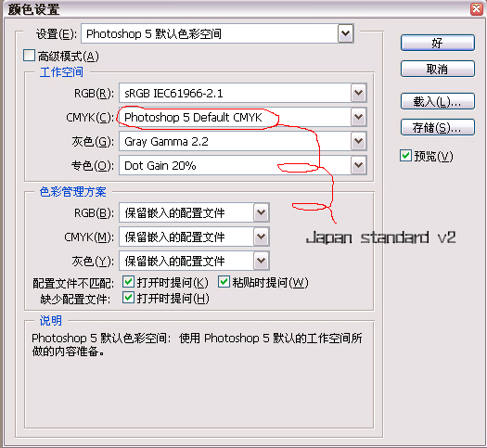Close the 颜色设置 dialog window
This screenshot has width=487, height=448.
tap(477, 9)
